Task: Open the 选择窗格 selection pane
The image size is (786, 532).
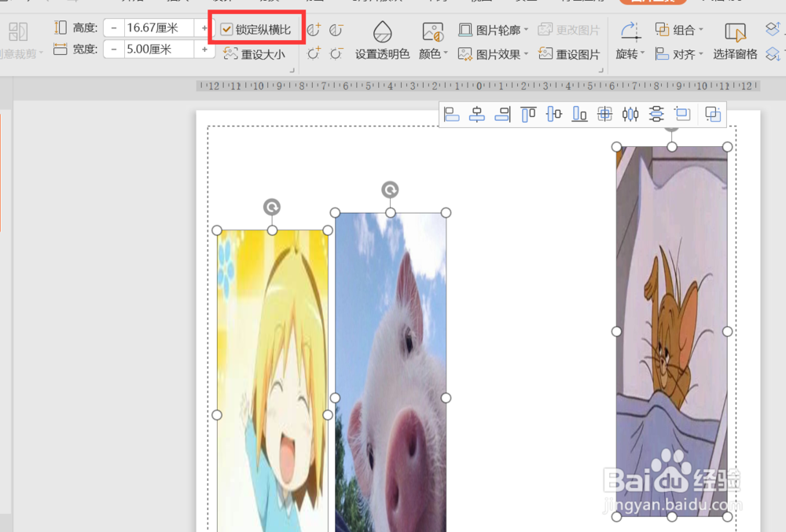Action: (735, 41)
